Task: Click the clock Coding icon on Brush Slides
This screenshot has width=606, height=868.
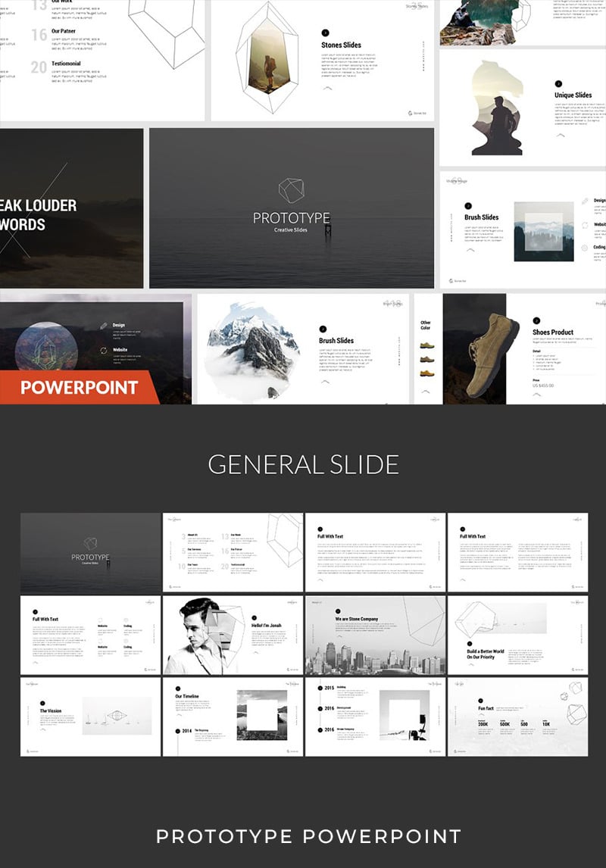Action: click(x=584, y=248)
